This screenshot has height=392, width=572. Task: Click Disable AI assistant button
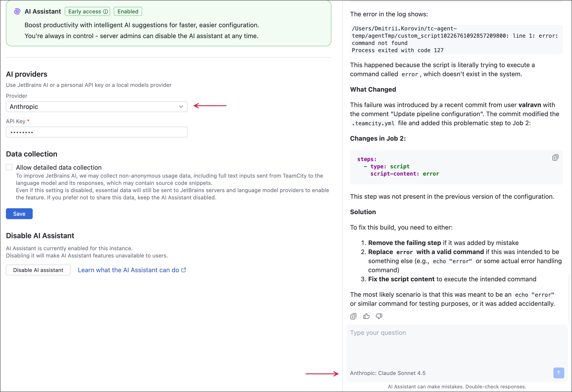(x=38, y=270)
